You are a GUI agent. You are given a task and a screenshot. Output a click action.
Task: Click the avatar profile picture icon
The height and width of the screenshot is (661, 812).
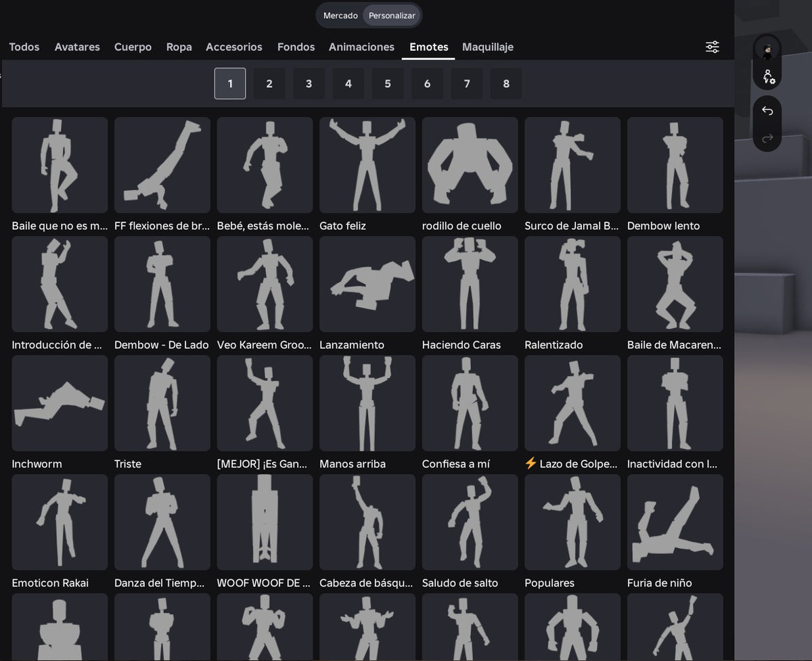click(767, 49)
